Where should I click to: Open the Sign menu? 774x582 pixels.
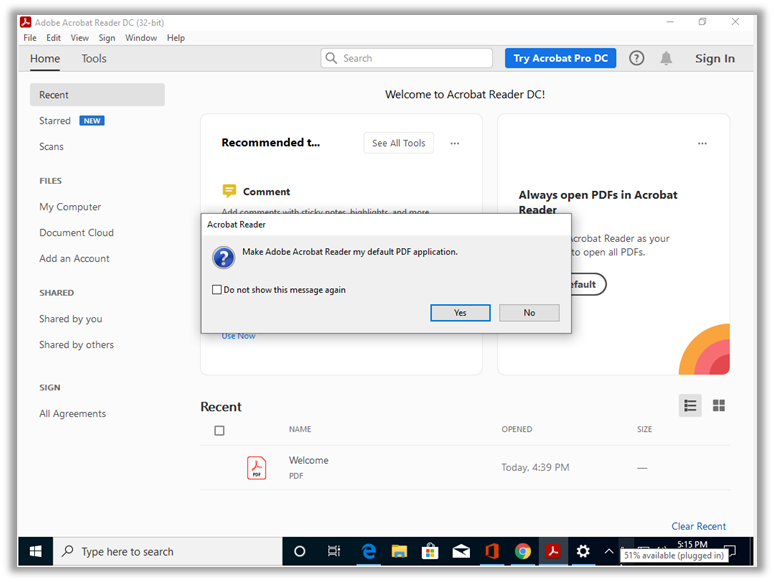(107, 38)
